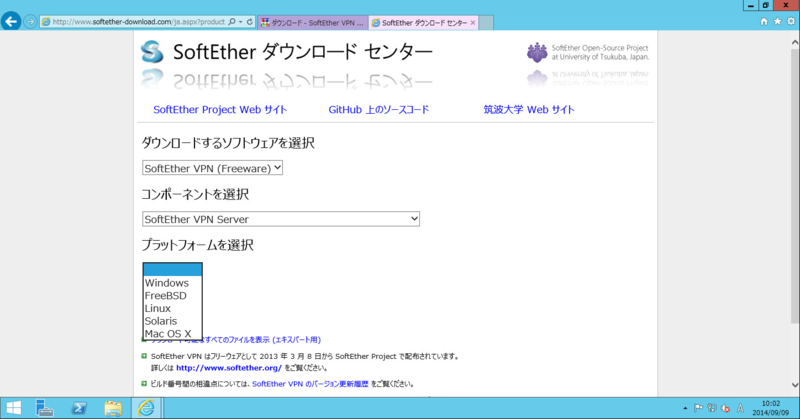The image size is (800, 419).
Task: Close the SoftEther ダウンロード センター tab
Action: (473, 22)
